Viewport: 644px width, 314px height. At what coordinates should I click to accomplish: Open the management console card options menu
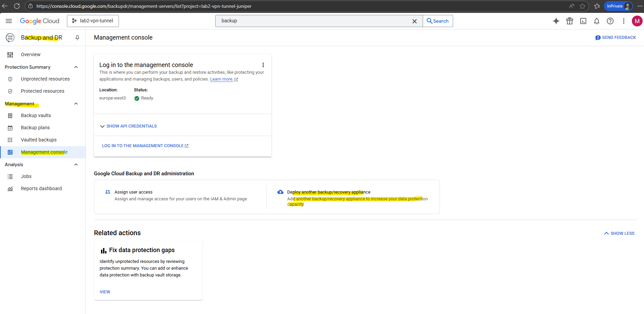[x=263, y=65]
